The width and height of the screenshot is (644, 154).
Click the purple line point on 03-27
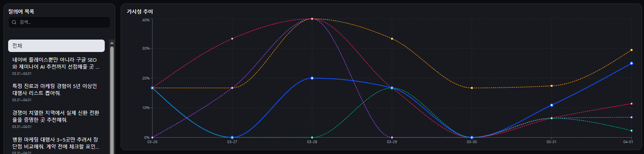click(232, 88)
